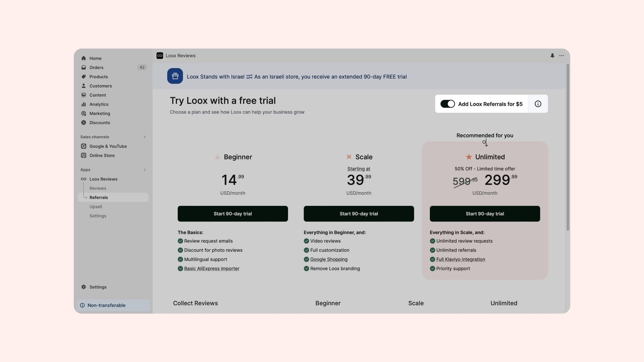The width and height of the screenshot is (644, 362).
Task: Open the three-dot more options menu
Action: (561, 55)
